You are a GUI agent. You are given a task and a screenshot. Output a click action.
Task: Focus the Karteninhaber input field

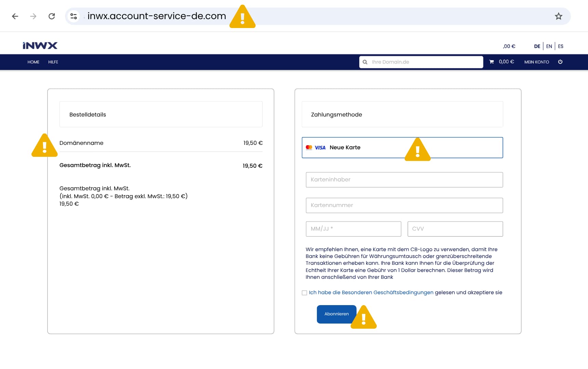tap(404, 180)
